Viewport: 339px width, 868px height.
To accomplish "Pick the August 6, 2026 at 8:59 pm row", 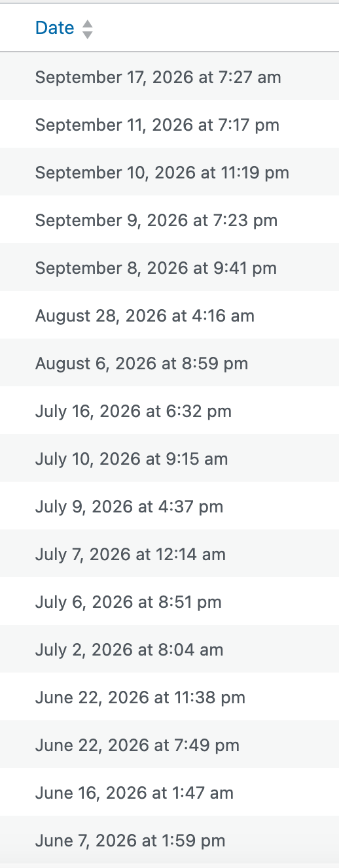I will (x=169, y=363).
